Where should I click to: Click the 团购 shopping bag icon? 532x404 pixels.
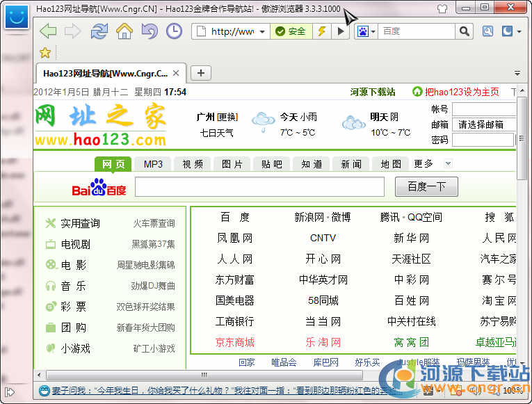pyautogui.click(x=51, y=328)
